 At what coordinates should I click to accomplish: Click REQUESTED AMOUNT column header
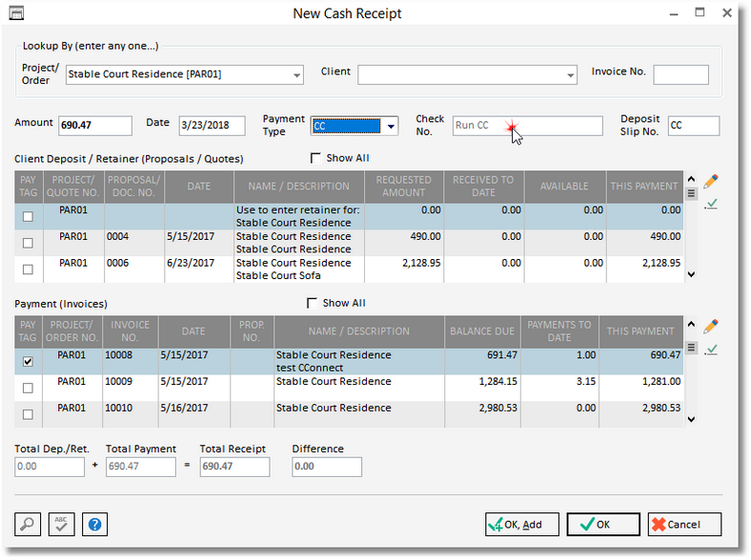(x=404, y=187)
